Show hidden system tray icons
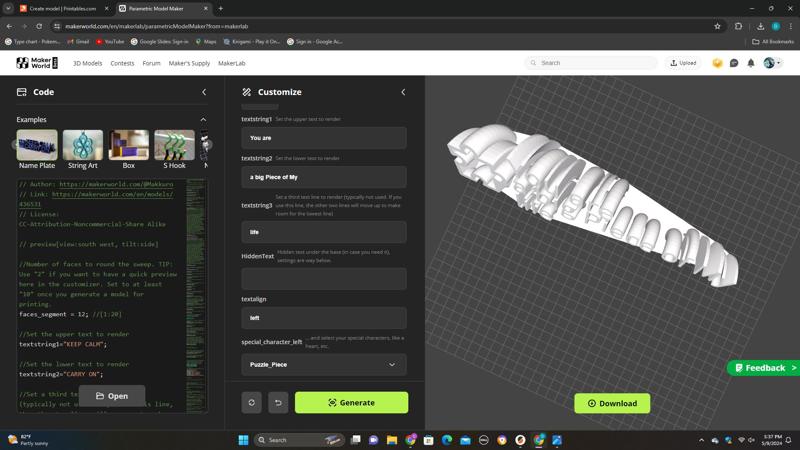800x450 pixels. [702, 440]
